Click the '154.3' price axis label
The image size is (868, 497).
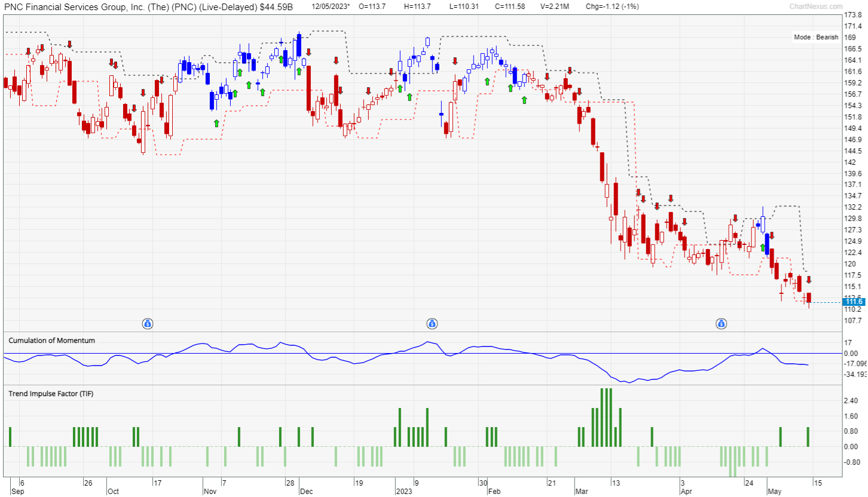click(853, 106)
